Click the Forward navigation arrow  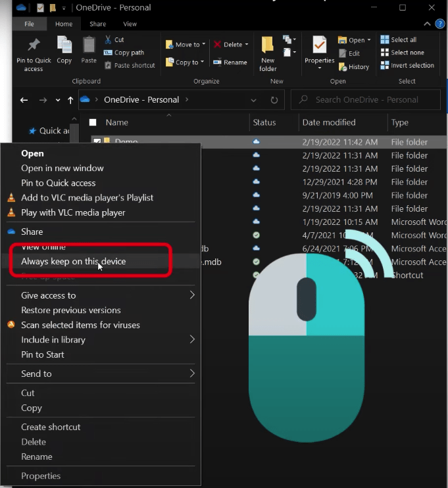coord(43,100)
